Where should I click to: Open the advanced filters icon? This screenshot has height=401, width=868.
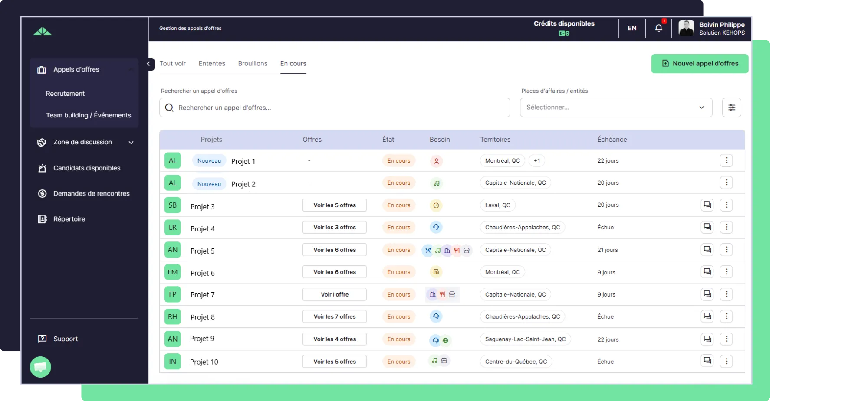pyautogui.click(x=731, y=108)
